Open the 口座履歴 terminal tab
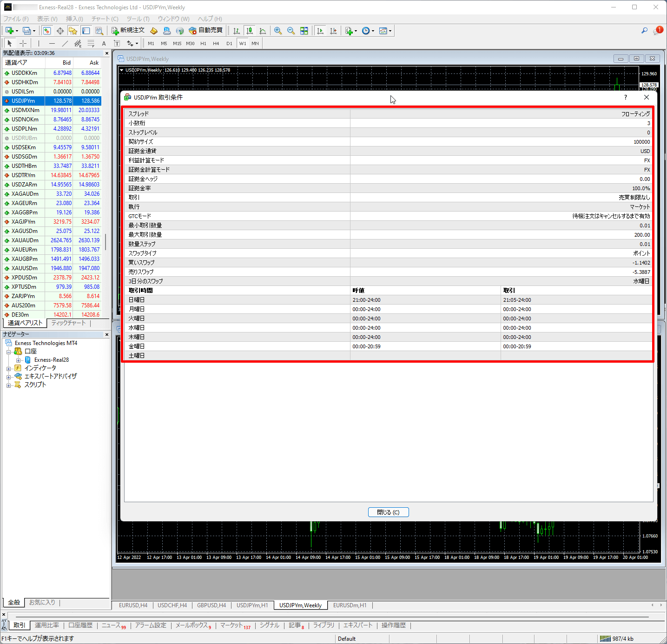The image size is (667, 644). [x=80, y=625]
